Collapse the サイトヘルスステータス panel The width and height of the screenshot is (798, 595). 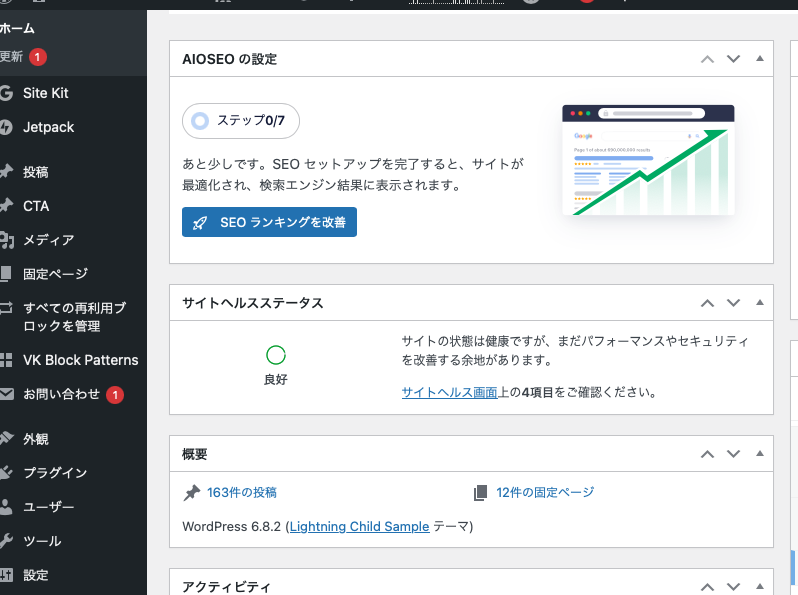[x=760, y=302]
